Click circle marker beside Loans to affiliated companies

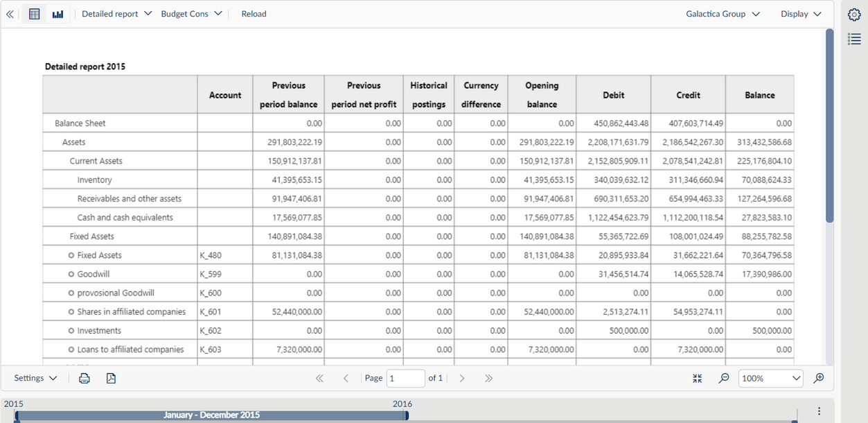(x=71, y=349)
